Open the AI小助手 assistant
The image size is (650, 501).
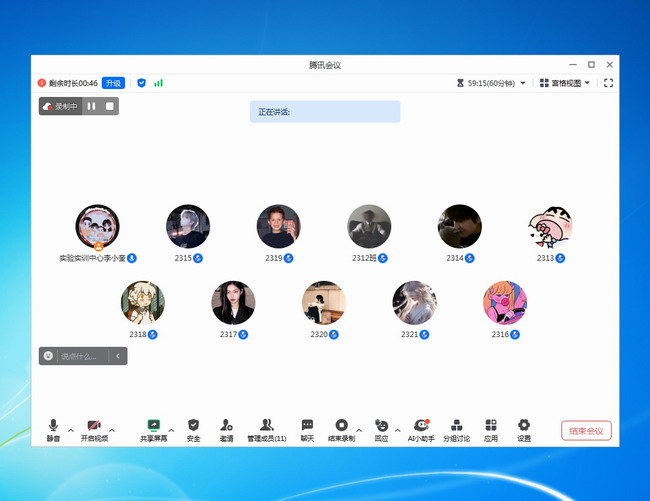[420, 426]
